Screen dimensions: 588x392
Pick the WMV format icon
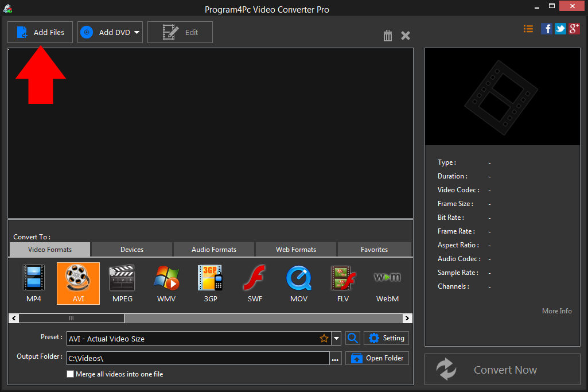pos(166,283)
